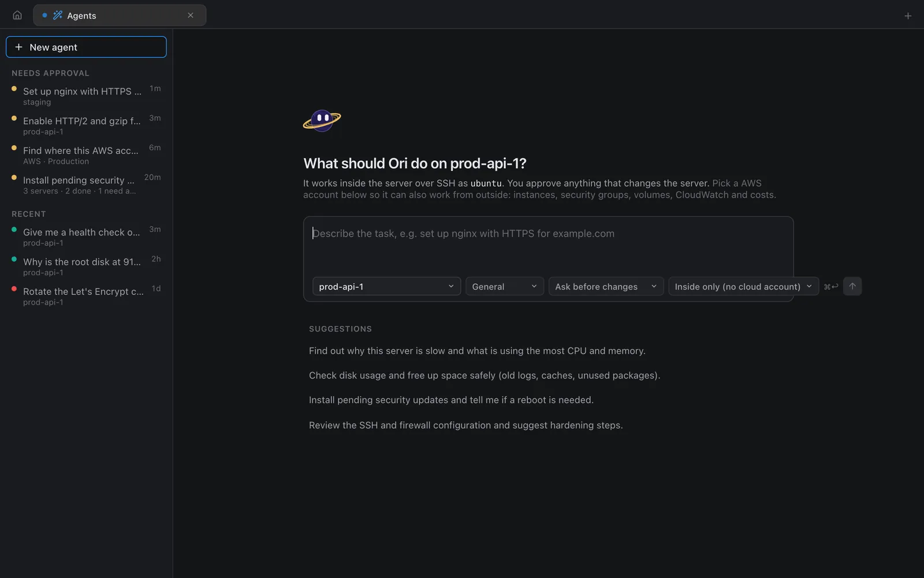Open 'Install pending security' agent in sidebar

[86, 185]
